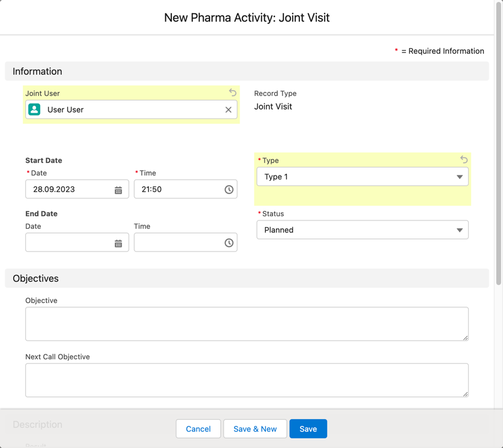
Task: Open the Start Time clock picker
Action: [229, 190]
